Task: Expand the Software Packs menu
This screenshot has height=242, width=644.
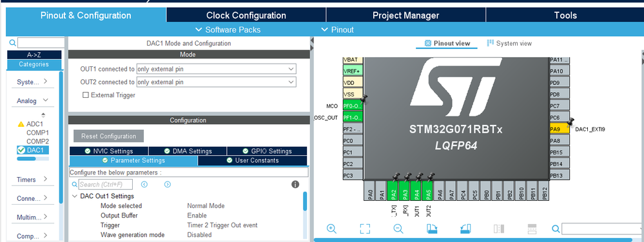Action: [x=228, y=30]
